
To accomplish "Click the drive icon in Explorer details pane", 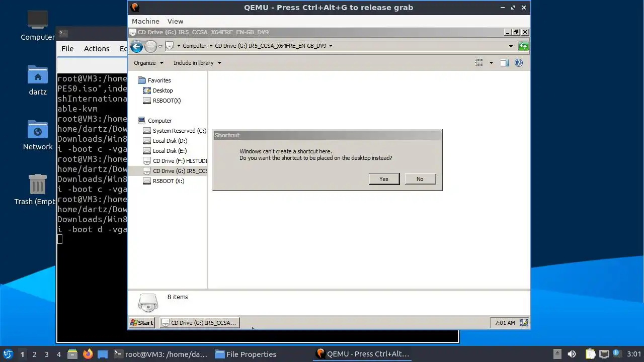I will tap(148, 303).
